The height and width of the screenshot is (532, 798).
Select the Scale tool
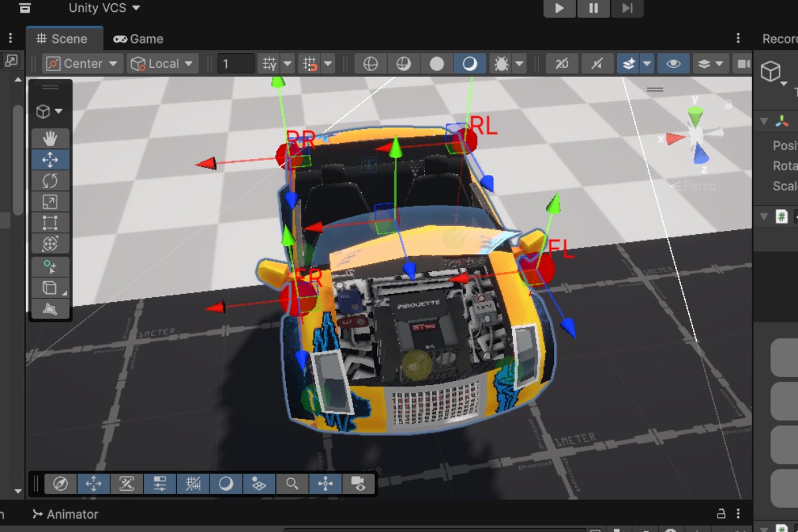[50, 202]
